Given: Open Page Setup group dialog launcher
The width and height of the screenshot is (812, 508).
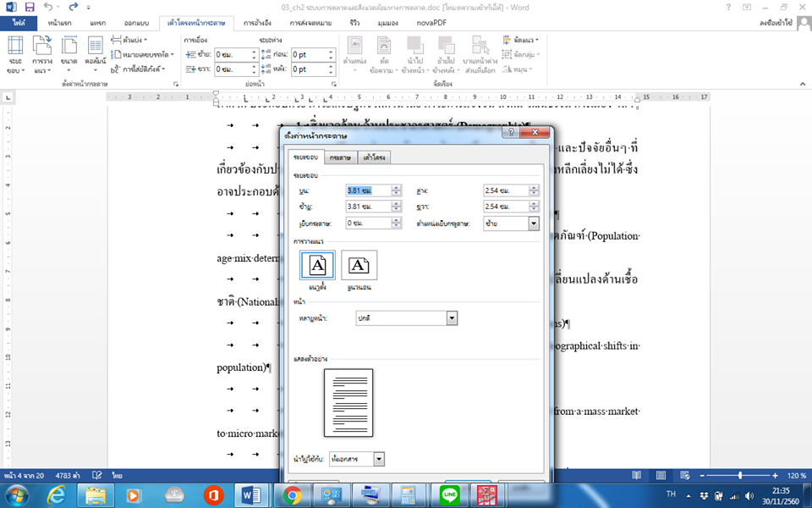Looking at the screenshot, I should tap(176, 84).
